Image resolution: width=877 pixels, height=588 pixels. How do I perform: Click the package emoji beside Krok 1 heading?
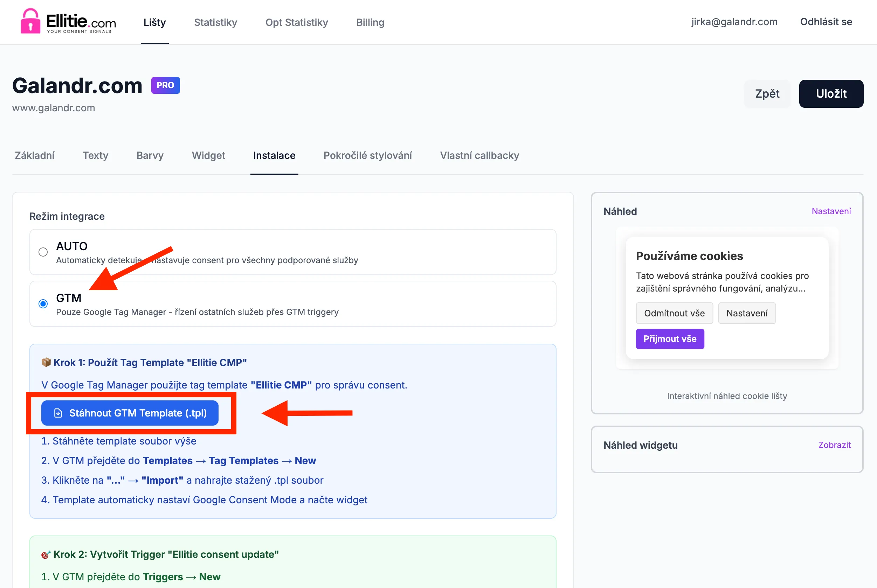coord(46,362)
